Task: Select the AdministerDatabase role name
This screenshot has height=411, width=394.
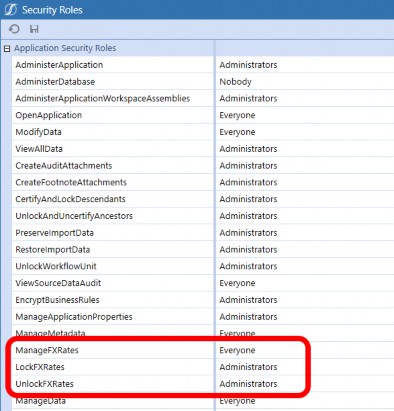Action: pos(55,82)
